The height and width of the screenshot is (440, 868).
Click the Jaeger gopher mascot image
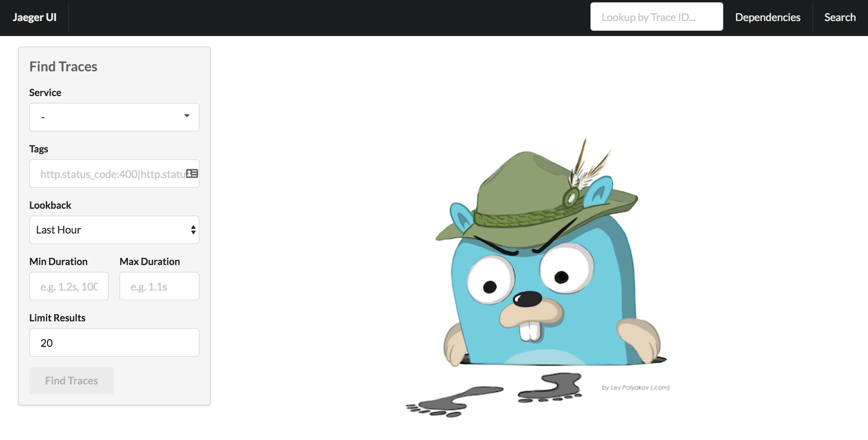point(538,279)
